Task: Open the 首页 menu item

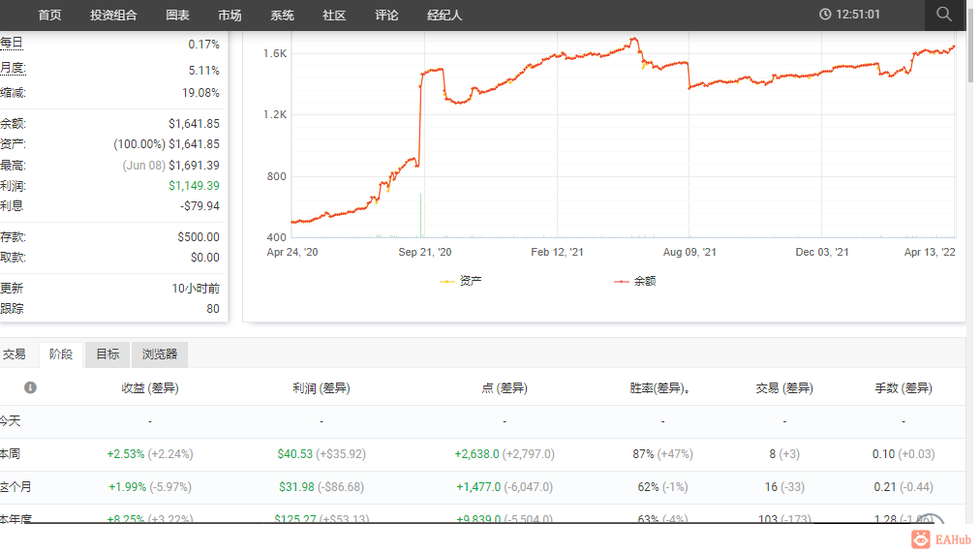Action: (49, 15)
